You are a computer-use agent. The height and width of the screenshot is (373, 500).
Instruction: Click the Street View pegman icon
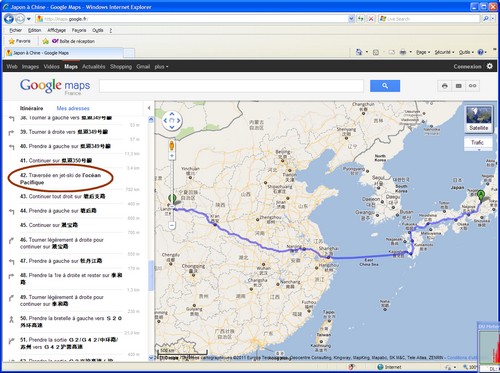[x=172, y=146]
